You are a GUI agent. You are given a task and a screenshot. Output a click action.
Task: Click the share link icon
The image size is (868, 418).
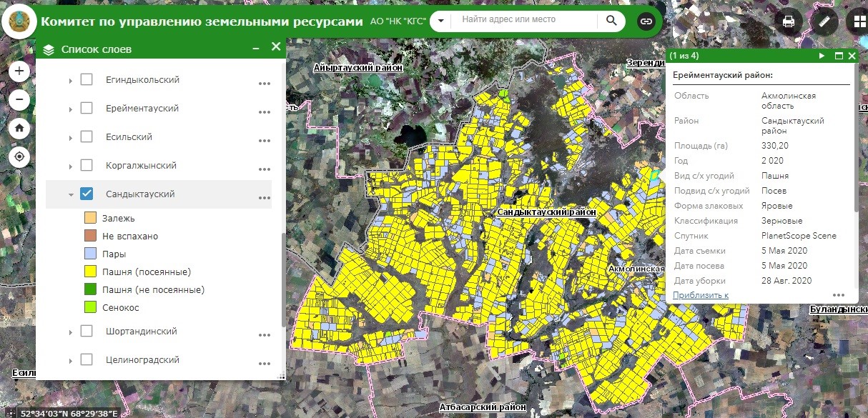(646, 21)
